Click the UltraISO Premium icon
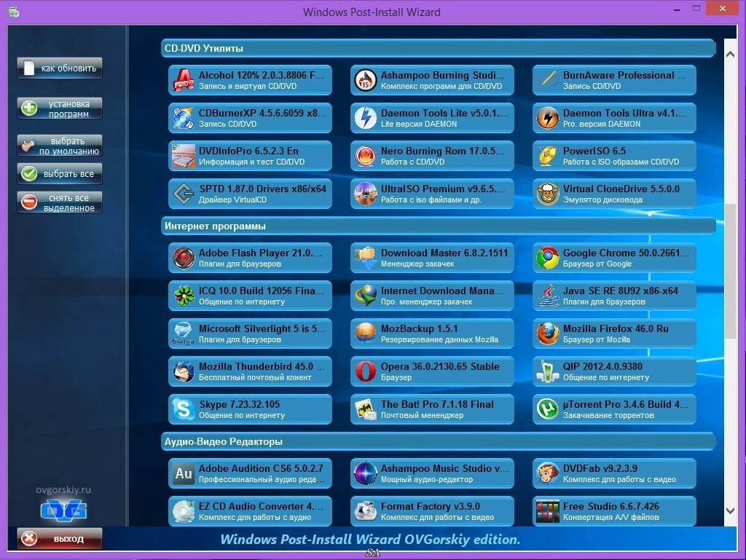Screen dimensions: 746x560 [366, 194]
